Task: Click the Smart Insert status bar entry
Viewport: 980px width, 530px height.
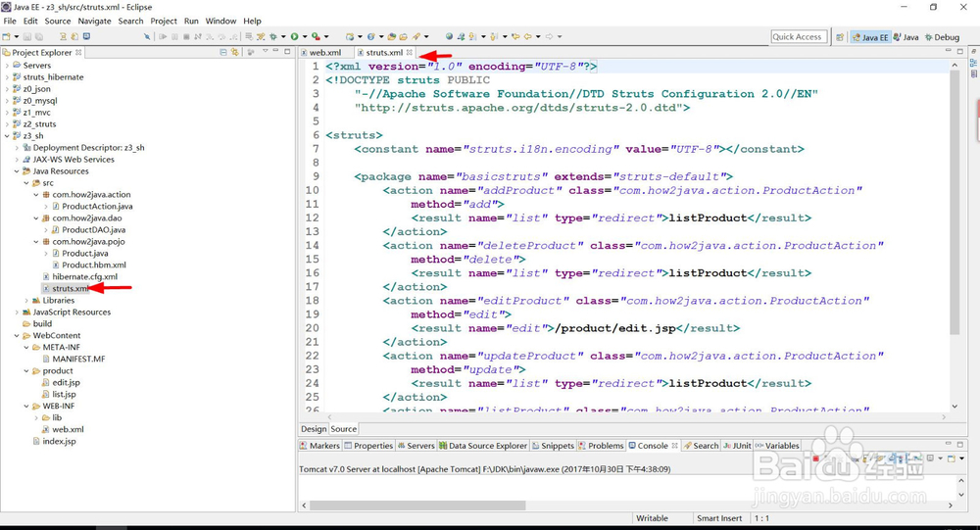Action: coord(719,518)
